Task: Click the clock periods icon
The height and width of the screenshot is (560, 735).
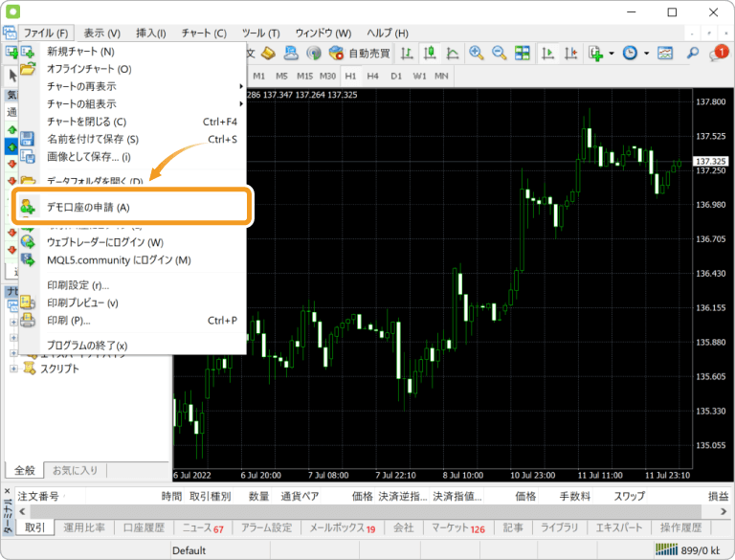Action: coord(630,53)
